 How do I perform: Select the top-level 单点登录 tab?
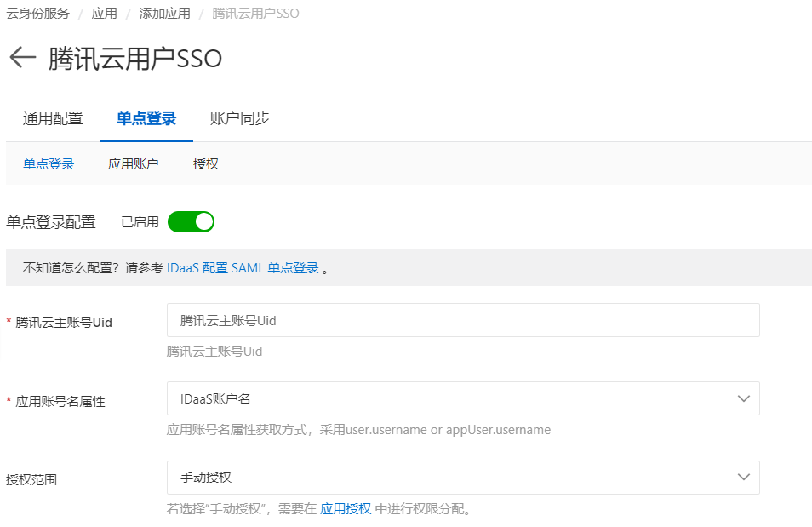pyautogui.click(x=146, y=118)
